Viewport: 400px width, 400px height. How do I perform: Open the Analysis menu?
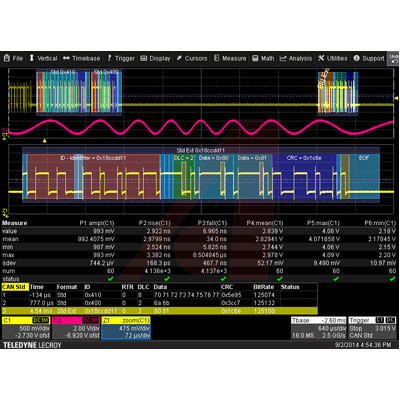click(x=296, y=58)
